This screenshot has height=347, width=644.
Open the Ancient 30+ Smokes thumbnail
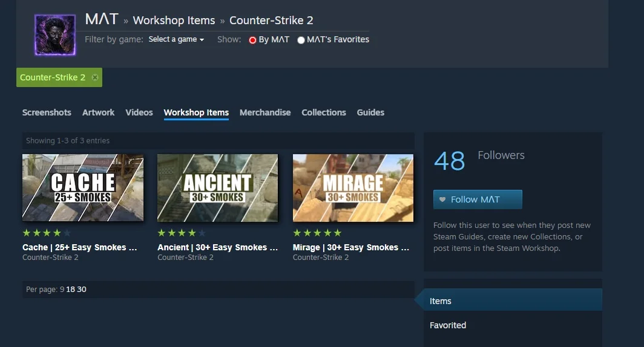[x=218, y=188]
